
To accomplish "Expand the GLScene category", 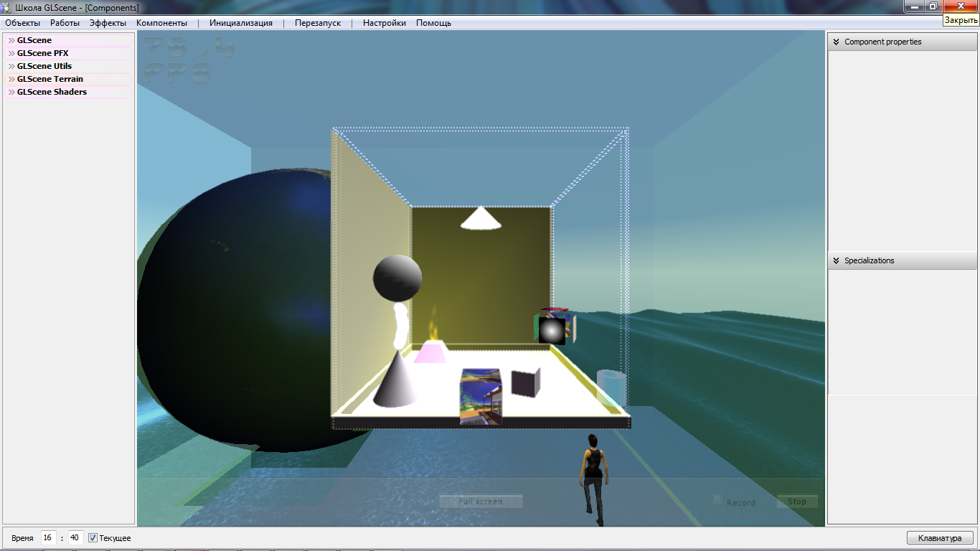I will (x=34, y=40).
